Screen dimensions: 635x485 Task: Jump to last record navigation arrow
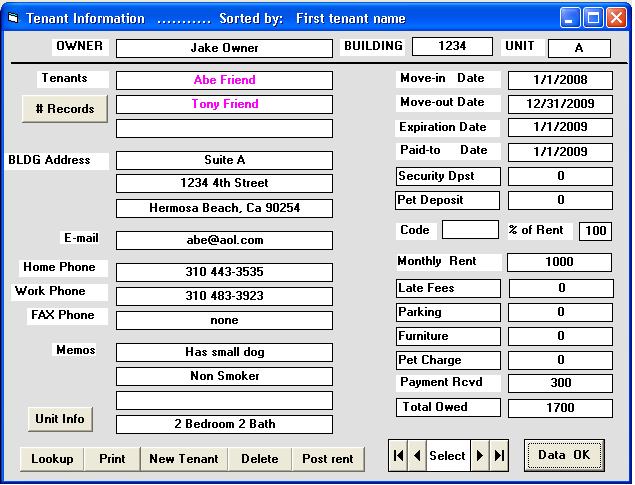(499, 456)
